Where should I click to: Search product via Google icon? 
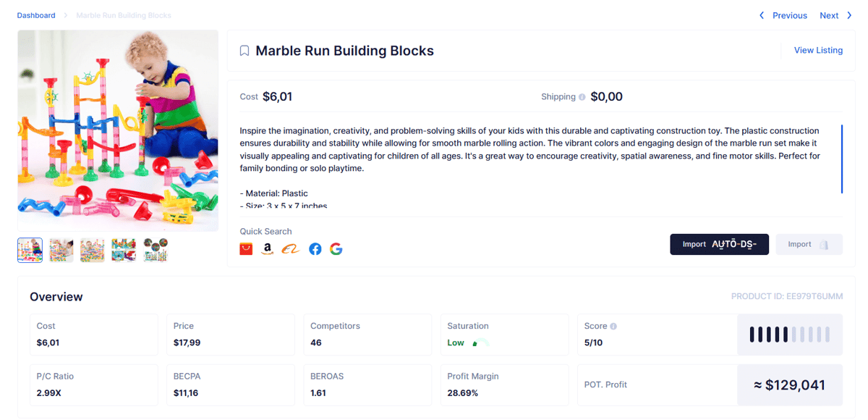click(x=336, y=249)
